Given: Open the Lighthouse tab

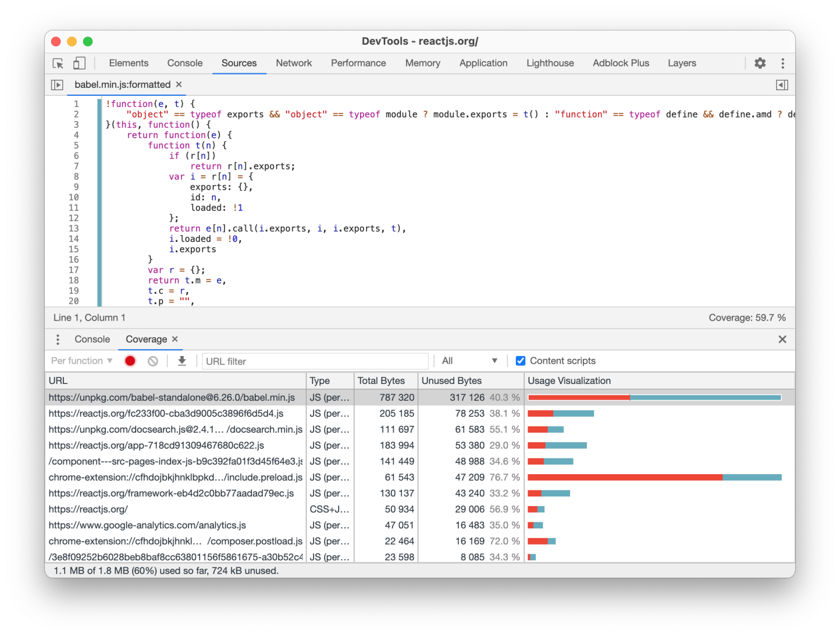Looking at the screenshot, I should pyautogui.click(x=550, y=63).
